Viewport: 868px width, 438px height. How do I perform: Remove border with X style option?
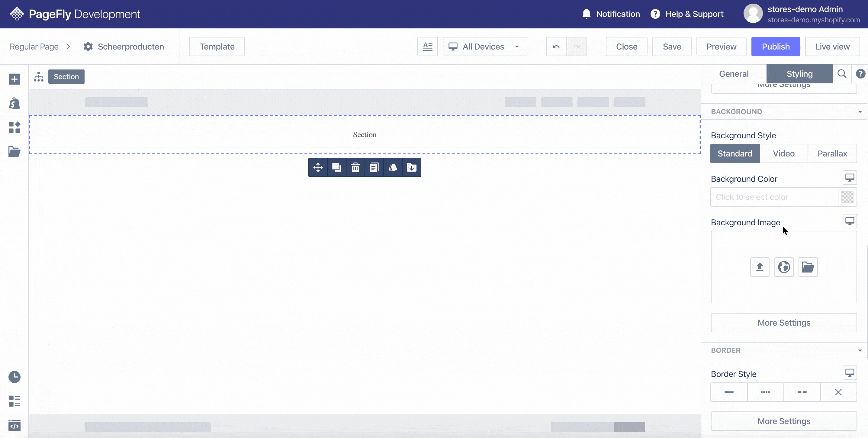point(838,392)
